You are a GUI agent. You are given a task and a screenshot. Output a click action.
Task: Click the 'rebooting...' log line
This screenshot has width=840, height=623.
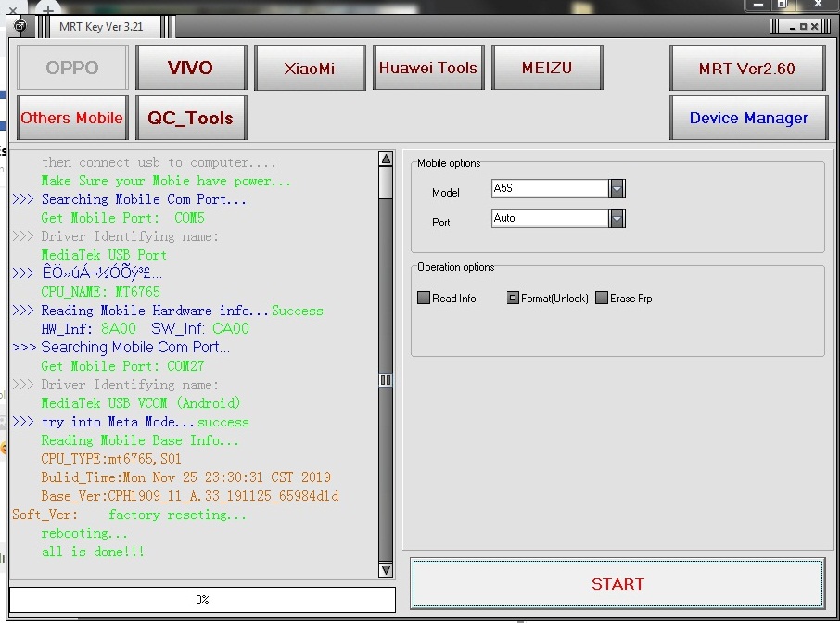(84, 534)
